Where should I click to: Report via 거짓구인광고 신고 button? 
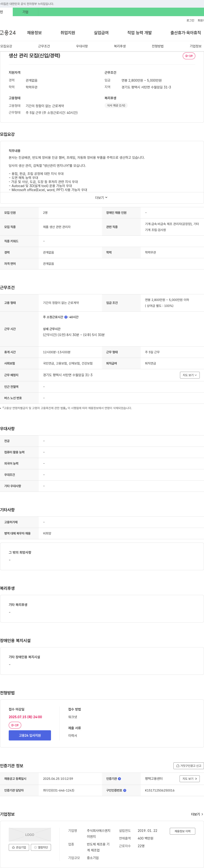click(x=188, y=766)
